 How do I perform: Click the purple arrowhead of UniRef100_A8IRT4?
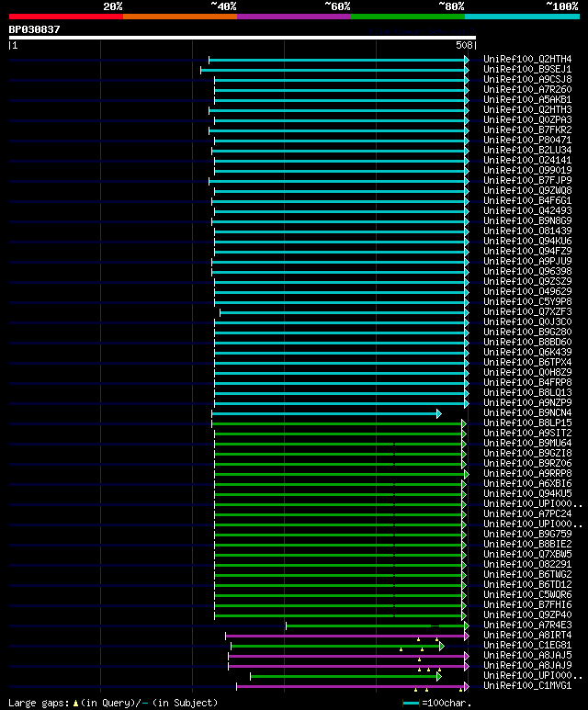(467, 636)
